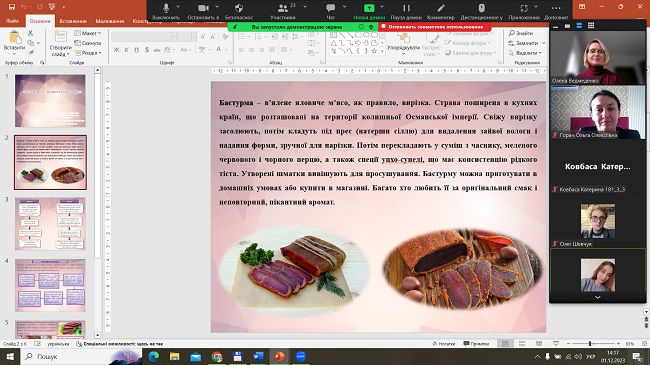The height and width of the screenshot is (365, 650).
Task: Open the Розділ section dropdown
Action: pyautogui.click(x=88, y=53)
